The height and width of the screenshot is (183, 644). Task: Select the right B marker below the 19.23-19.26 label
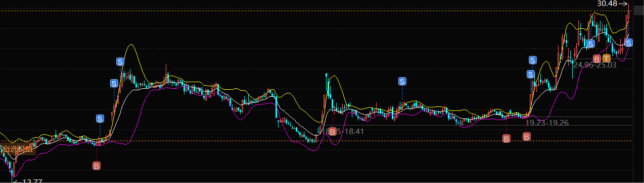(x=527, y=137)
